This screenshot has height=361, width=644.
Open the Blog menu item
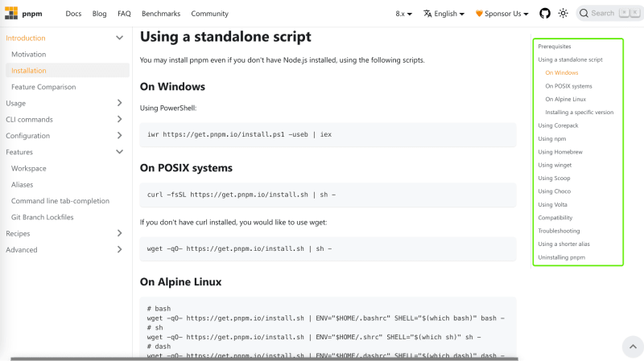pos(99,14)
